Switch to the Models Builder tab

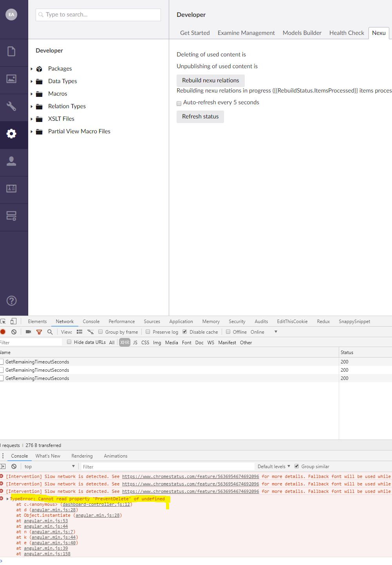point(302,33)
